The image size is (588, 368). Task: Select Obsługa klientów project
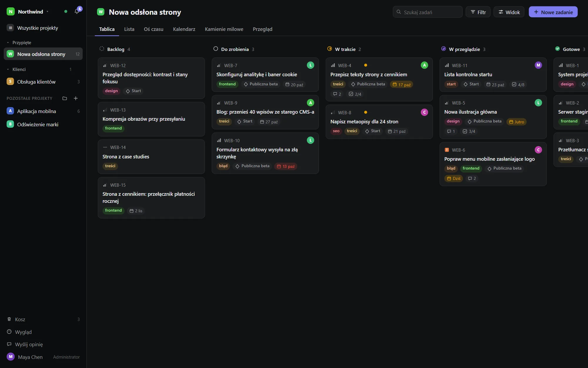tap(43, 82)
